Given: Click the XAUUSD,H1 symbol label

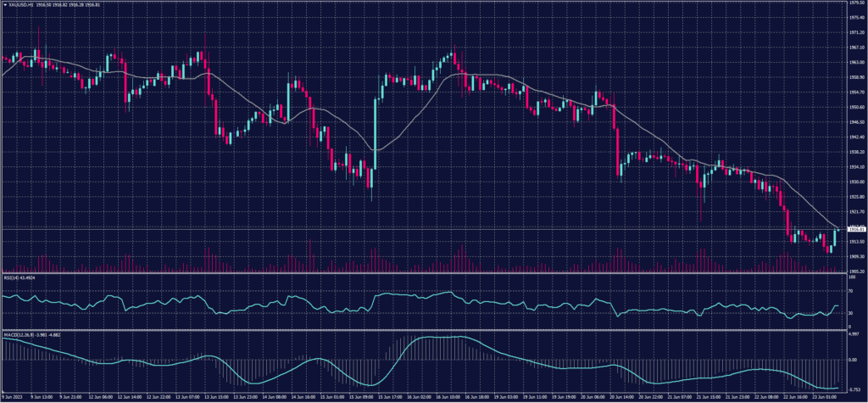Looking at the screenshot, I should [21, 5].
